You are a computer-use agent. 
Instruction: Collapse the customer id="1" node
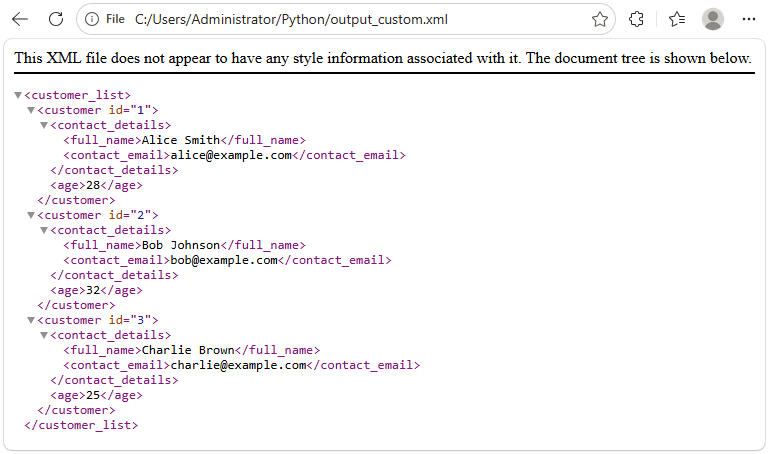(x=31, y=110)
